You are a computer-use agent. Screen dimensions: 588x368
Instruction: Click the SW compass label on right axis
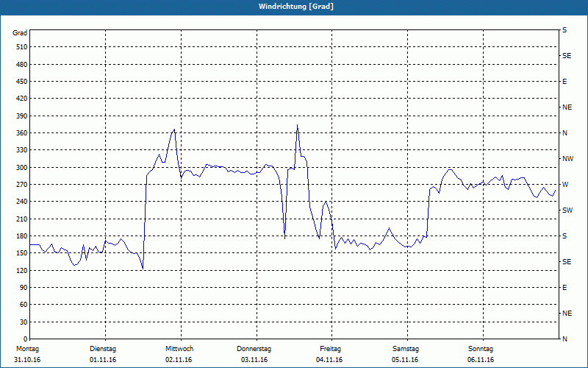coord(567,210)
